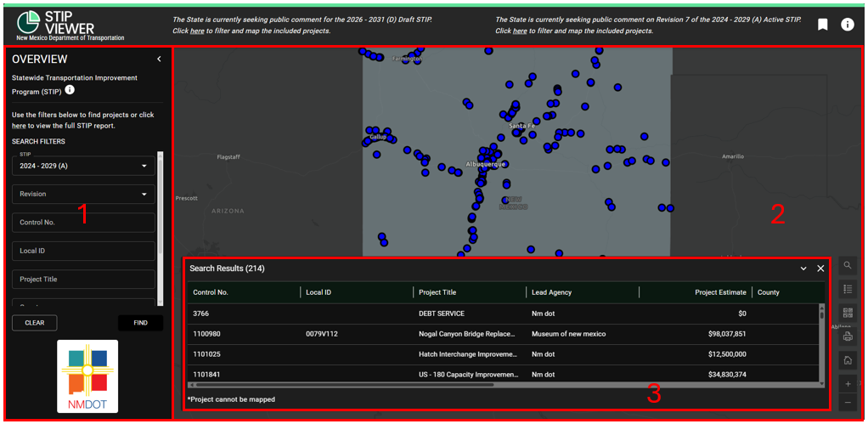Click results scrollbar down arrow
Viewport: 868px width, 424px height.
click(x=821, y=383)
